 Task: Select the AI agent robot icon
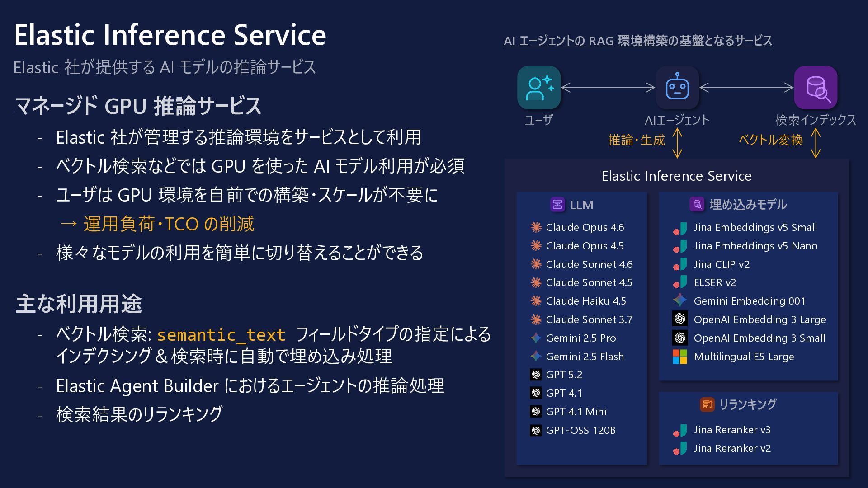point(677,88)
